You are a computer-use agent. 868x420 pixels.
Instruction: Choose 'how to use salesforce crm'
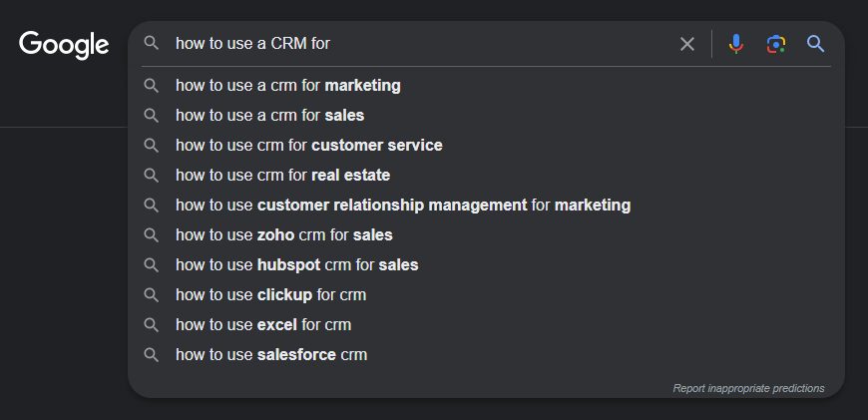(x=271, y=355)
